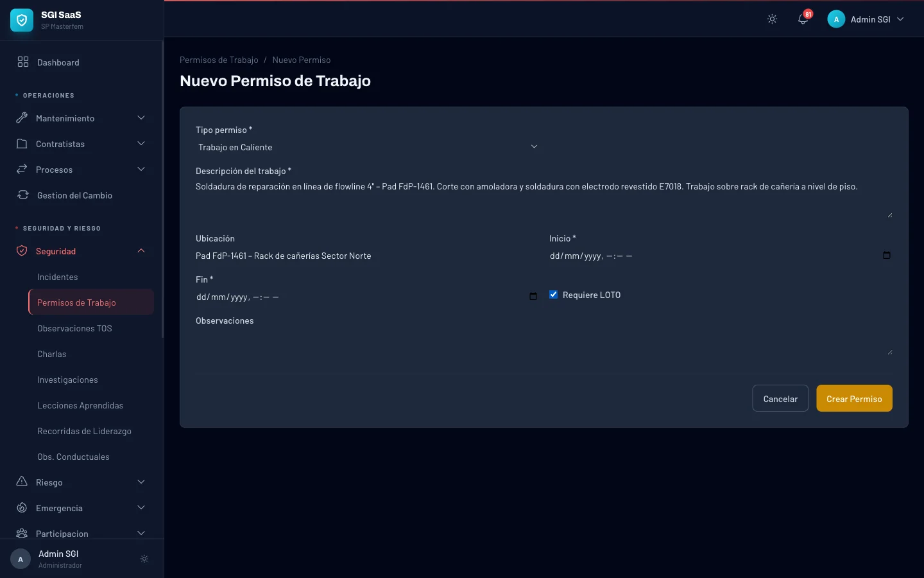Click the Crear Permiso button
The width and height of the screenshot is (924, 578).
click(853, 399)
